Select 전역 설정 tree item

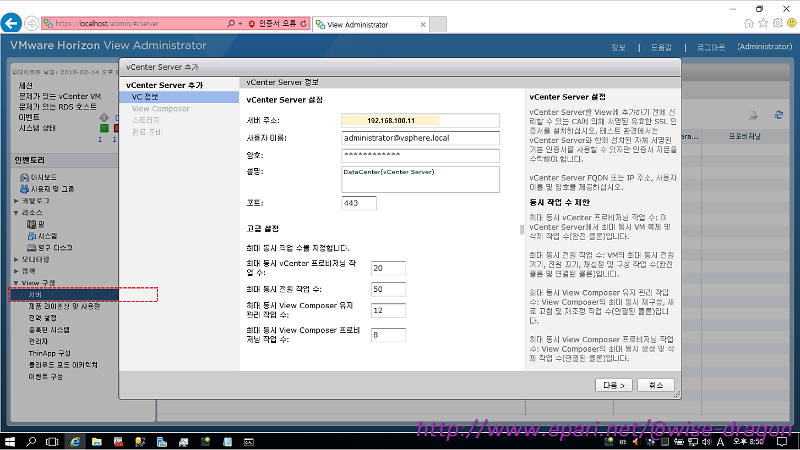42,318
